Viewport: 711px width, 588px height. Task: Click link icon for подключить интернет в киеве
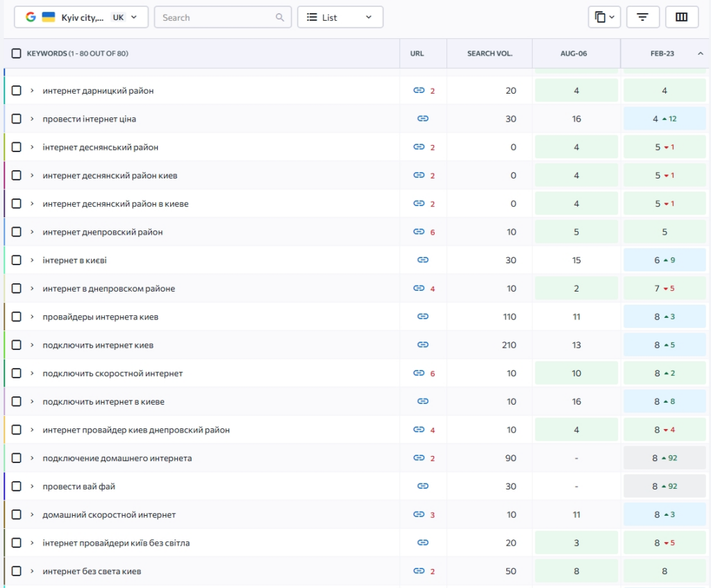423,401
